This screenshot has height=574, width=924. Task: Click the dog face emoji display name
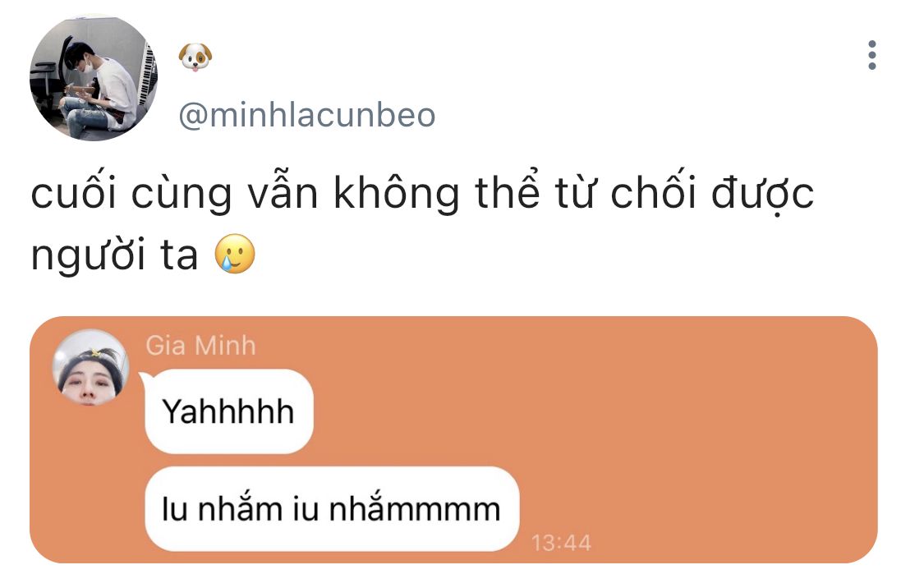(195, 57)
